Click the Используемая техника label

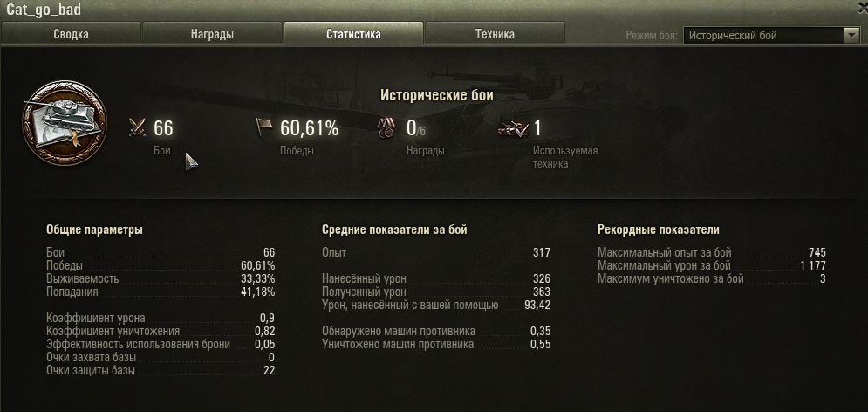[x=565, y=157]
